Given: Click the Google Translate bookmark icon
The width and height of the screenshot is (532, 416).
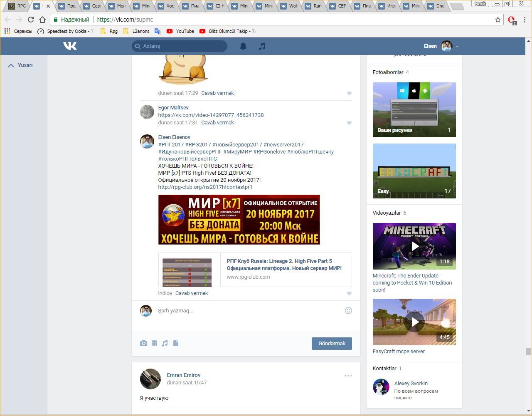Looking at the screenshot, I should pos(158,31).
